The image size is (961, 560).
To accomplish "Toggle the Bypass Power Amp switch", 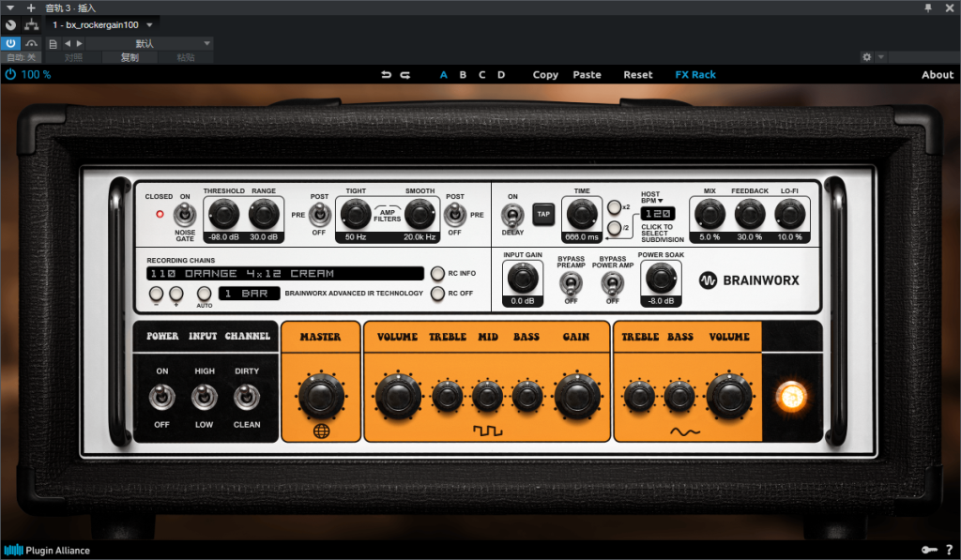I will [x=612, y=283].
